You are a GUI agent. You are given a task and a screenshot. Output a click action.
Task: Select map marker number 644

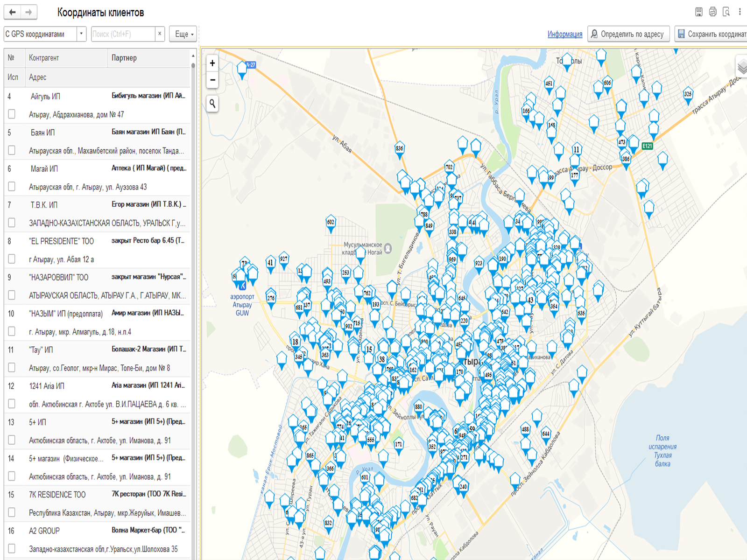tap(546, 435)
